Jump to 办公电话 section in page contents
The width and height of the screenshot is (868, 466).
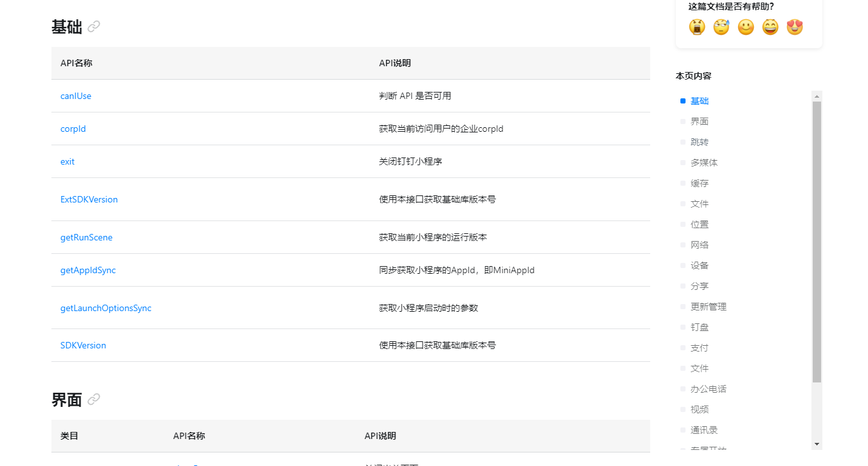pos(709,389)
